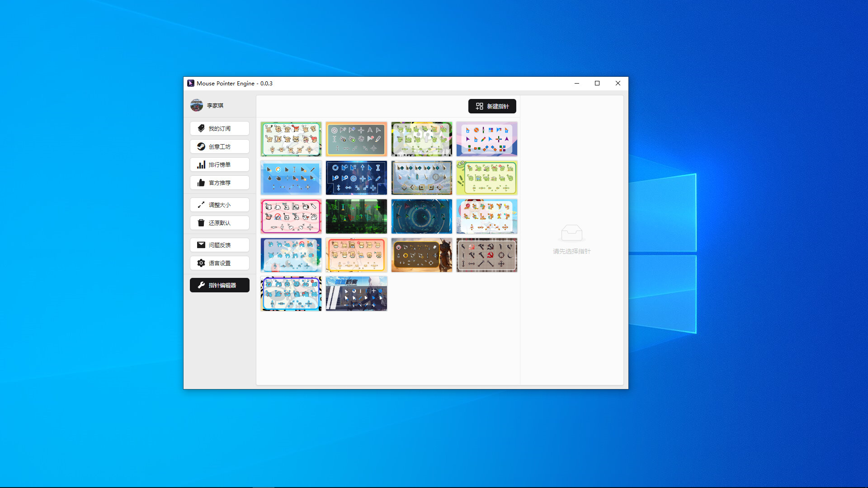Click the resize arrows icon beside 调整大小
Screen dimensions: 868x488
point(201,205)
